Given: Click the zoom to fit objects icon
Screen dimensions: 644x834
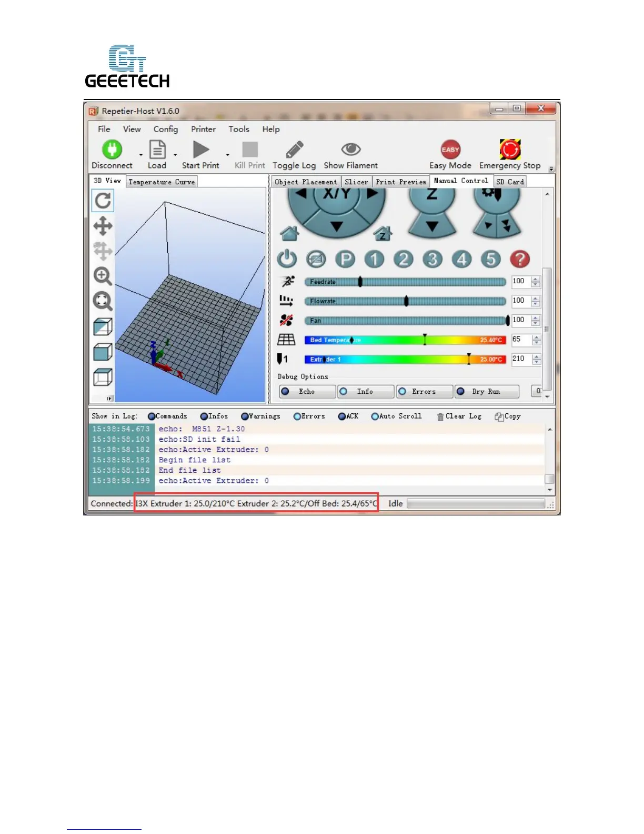Looking at the screenshot, I should click(x=103, y=301).
